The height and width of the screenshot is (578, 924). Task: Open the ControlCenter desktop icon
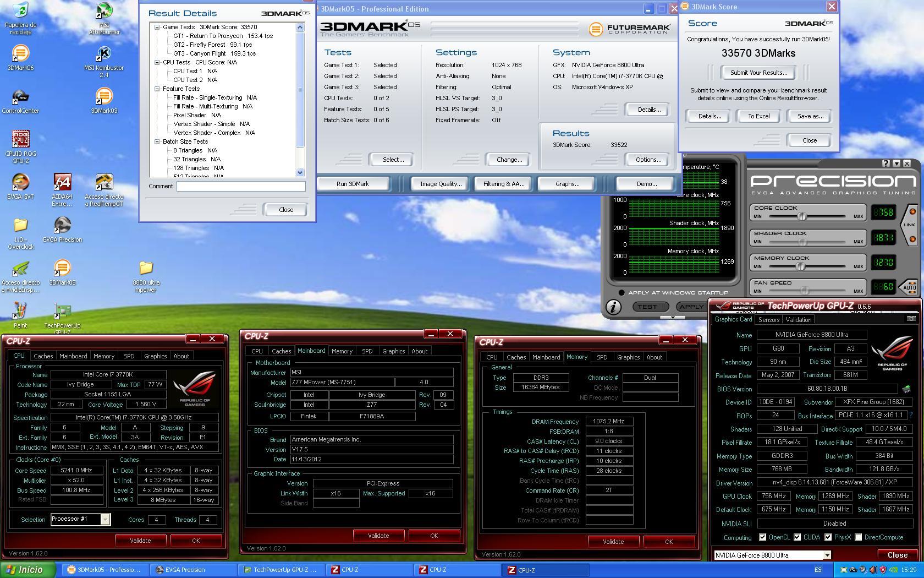click(20, 97)
